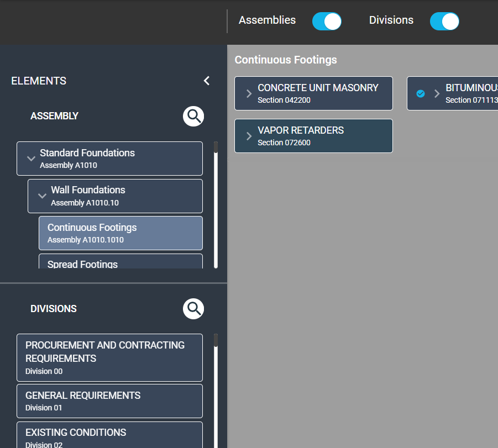Turn off the Divisions toggle
The width and height of the screenshot is (498, 448).
[x=444, y=22]
